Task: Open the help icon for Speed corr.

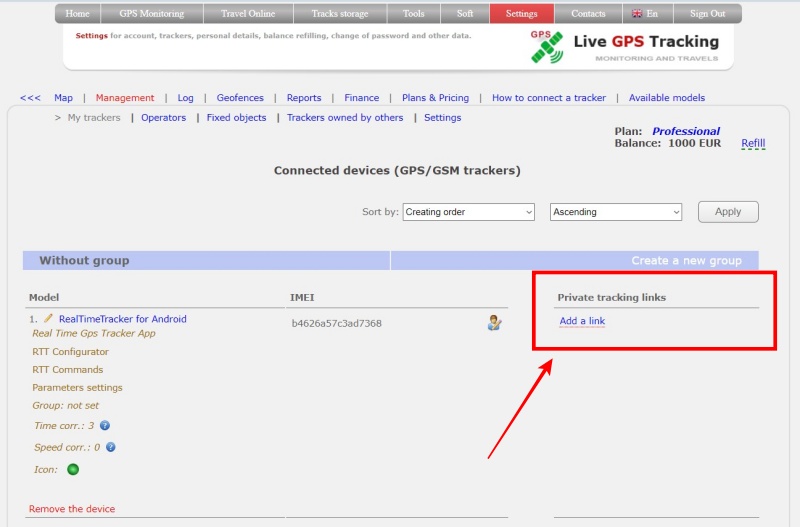Action: [111, 448]
